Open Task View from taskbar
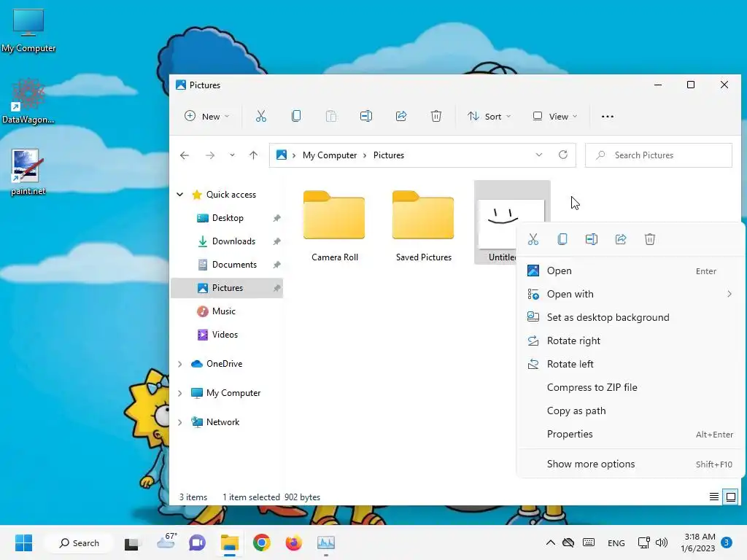The width and height of the screenshot is (747, 560). click(x=131, y=542)
